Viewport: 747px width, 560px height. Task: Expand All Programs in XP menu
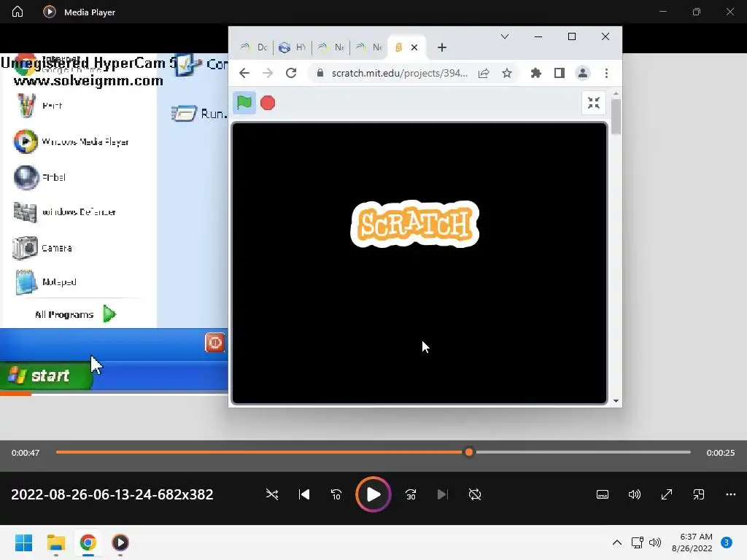click(x=75, y=314)
